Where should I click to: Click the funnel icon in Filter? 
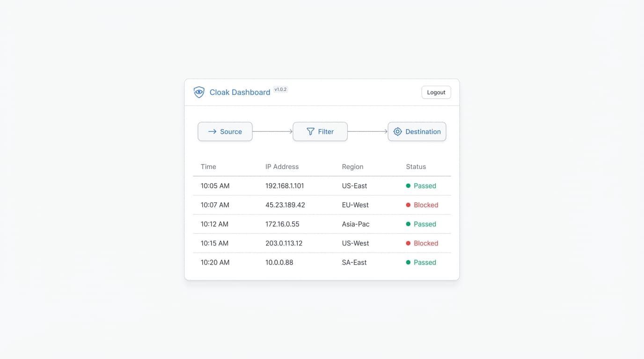(310, 132)
